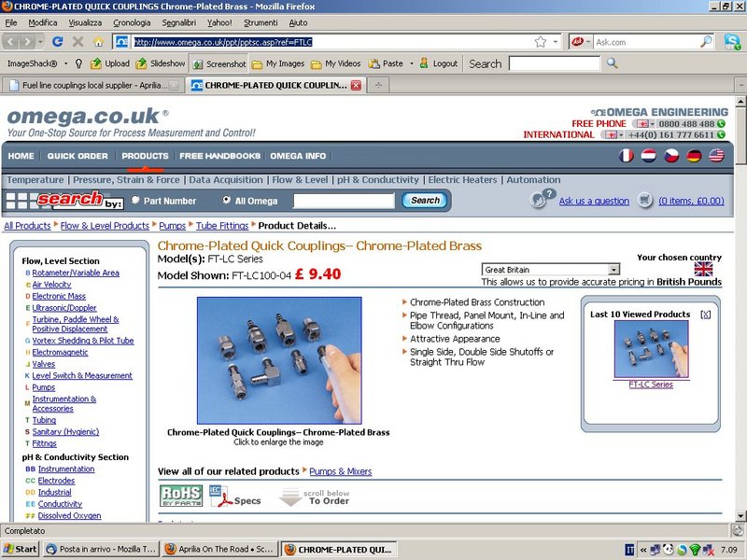Open Rotameter/Variable Area sidebar link
747x560 pixels.
pos(76,273)
